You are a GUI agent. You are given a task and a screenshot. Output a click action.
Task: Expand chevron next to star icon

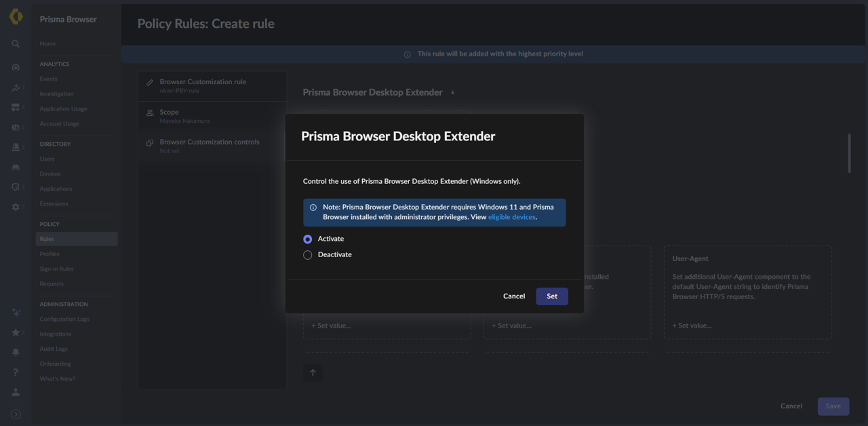[23, 332]
